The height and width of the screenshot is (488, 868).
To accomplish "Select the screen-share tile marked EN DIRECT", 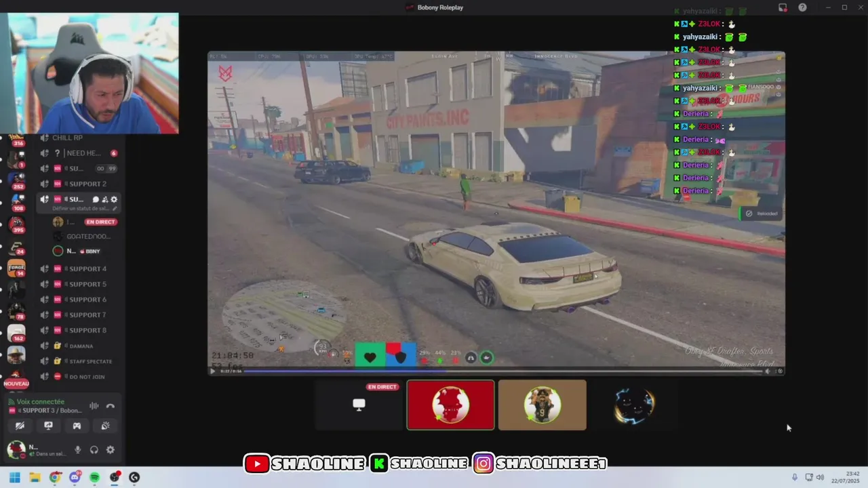I will coord(359,405).
